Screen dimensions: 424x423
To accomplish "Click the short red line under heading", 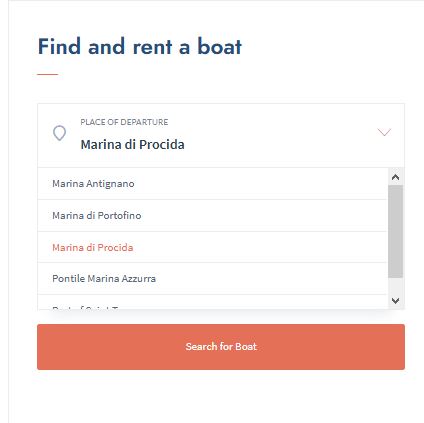I will 48,74.
